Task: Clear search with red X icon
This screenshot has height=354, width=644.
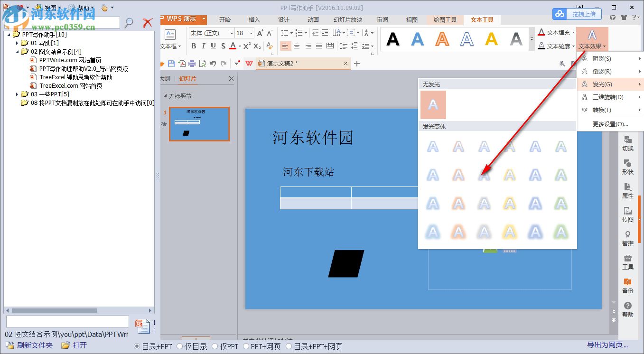Action: coord(148,22)
